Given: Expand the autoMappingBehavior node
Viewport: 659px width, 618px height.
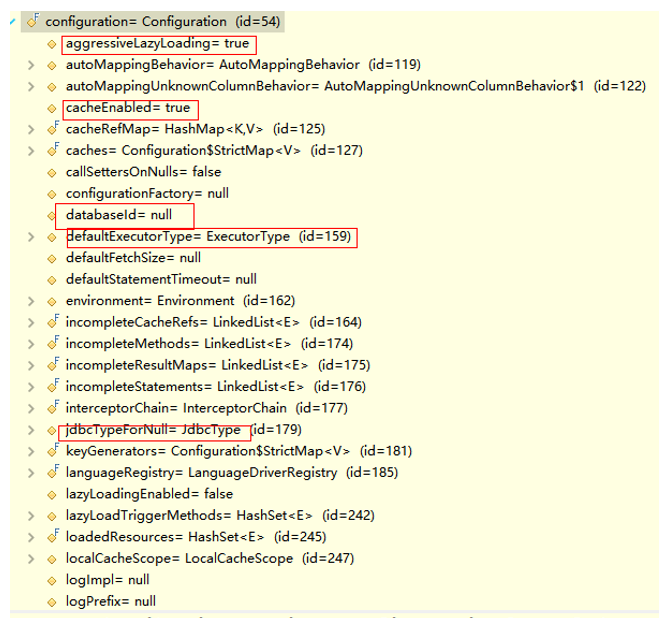Looking at the screenshot, I should [x=31, y=65].
